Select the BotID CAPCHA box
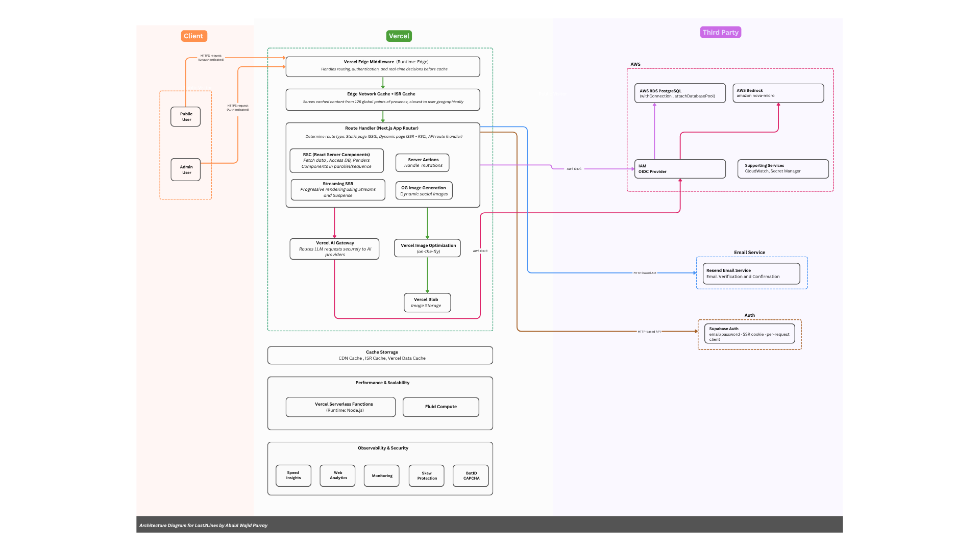Image resolution: width=980 pixels, height=551 pixels. click(471, 475)
